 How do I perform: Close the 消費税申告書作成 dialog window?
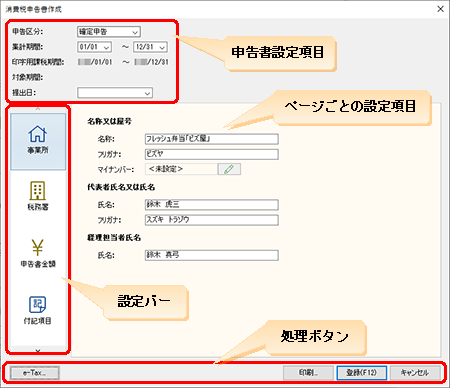click(x=440, y=9)
